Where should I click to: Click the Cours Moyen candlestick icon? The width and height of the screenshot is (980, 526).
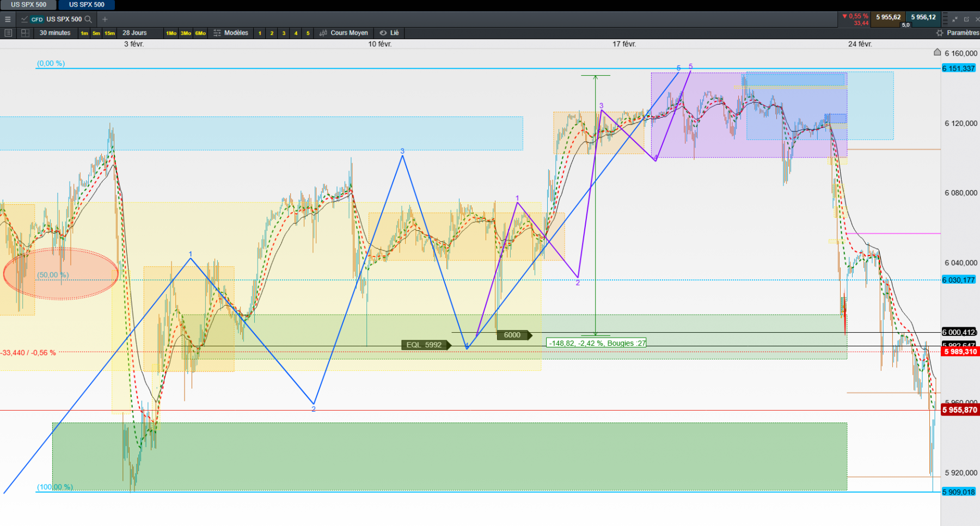point(323,33)
